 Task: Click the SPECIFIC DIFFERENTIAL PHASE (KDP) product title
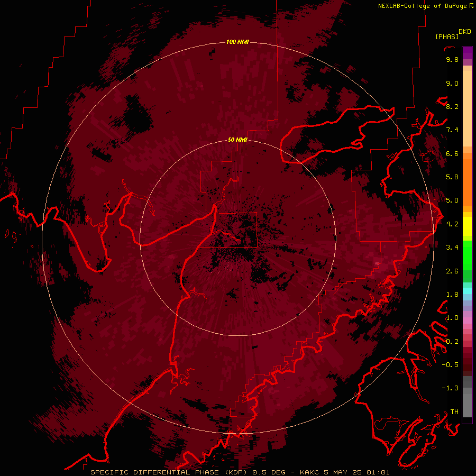pos(169,472)
